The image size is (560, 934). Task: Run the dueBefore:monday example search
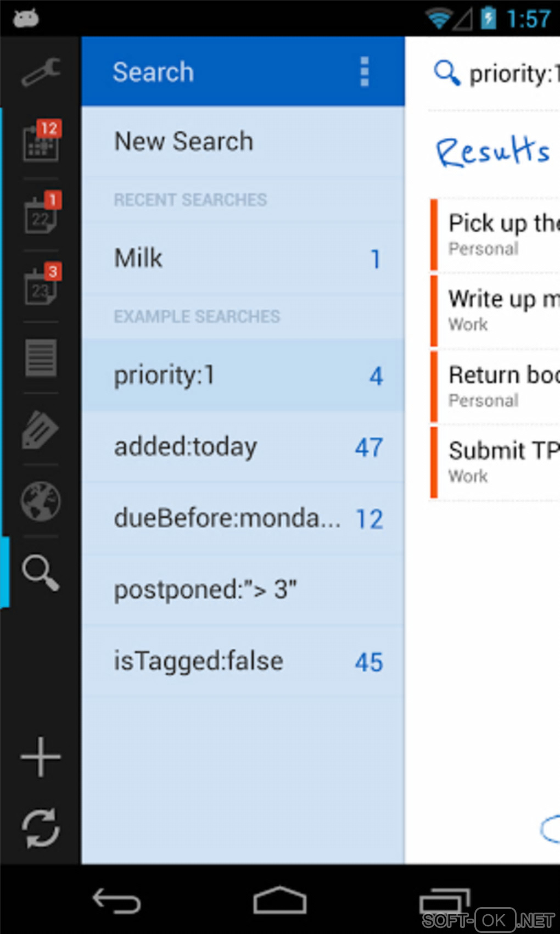point(243,518)
